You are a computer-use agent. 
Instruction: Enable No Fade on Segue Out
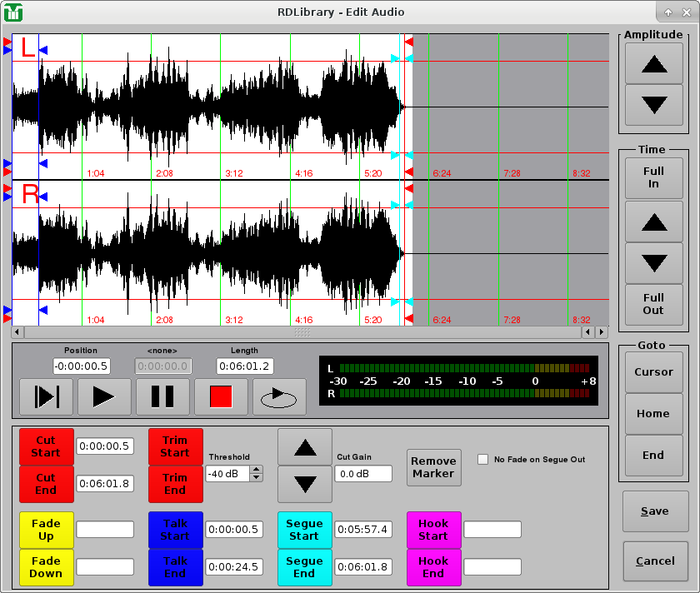point(482,458)
